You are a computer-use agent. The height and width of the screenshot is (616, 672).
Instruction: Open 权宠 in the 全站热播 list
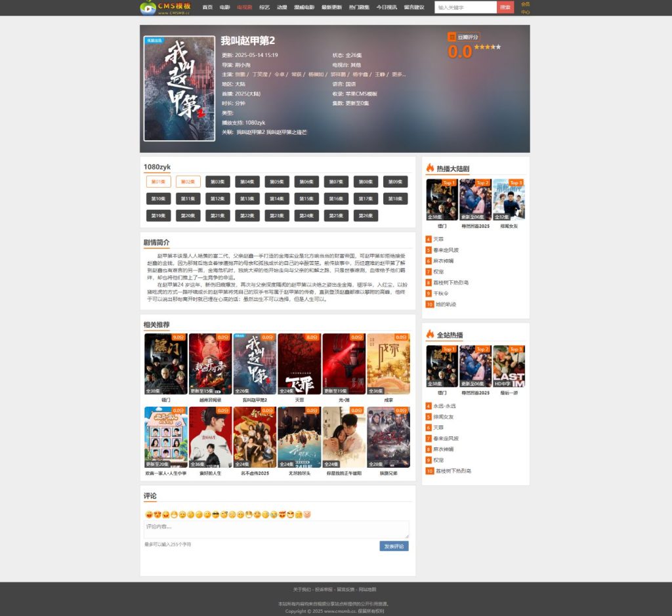click(438, 460)
